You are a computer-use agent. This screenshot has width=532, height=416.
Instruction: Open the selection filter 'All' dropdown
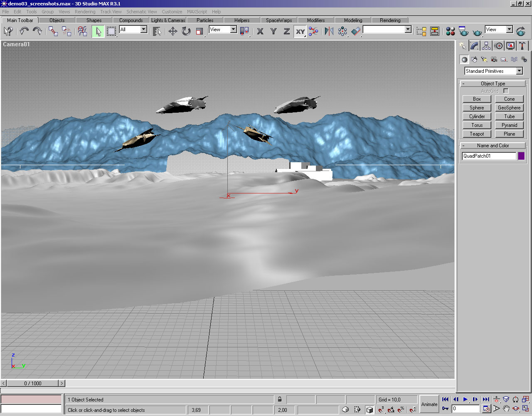coord(143,30)
